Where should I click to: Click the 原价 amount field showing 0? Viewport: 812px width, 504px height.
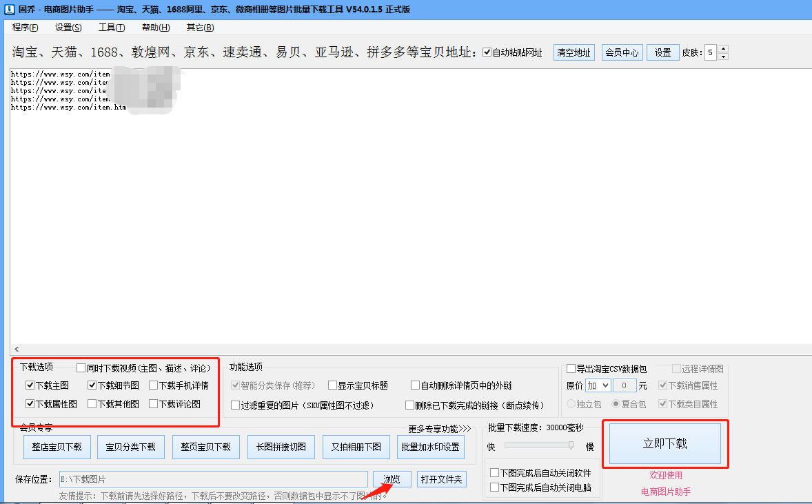point(625,385)
